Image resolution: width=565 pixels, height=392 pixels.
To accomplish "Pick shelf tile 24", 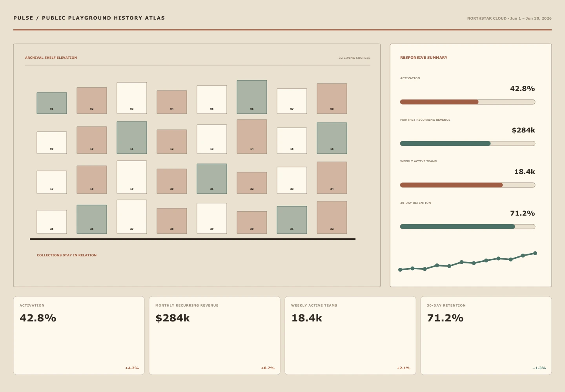I will tap(332, 178).
